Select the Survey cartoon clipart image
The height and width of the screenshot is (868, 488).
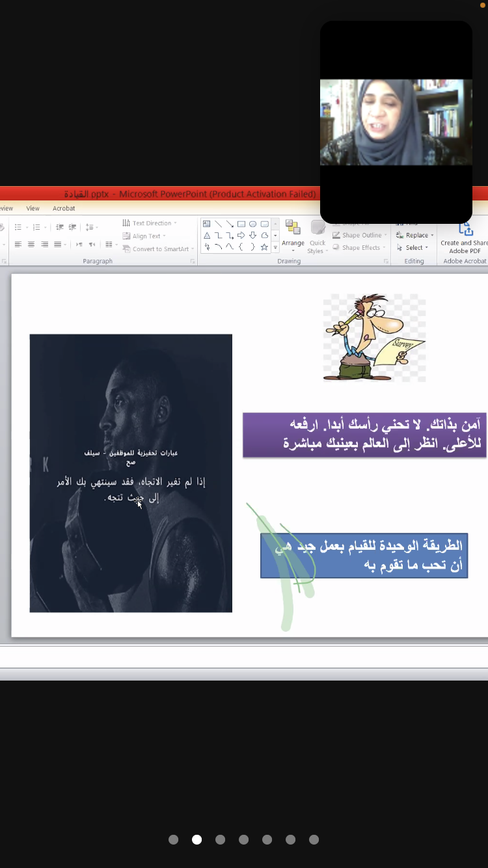pyautogui.click(x=375, y=337)
